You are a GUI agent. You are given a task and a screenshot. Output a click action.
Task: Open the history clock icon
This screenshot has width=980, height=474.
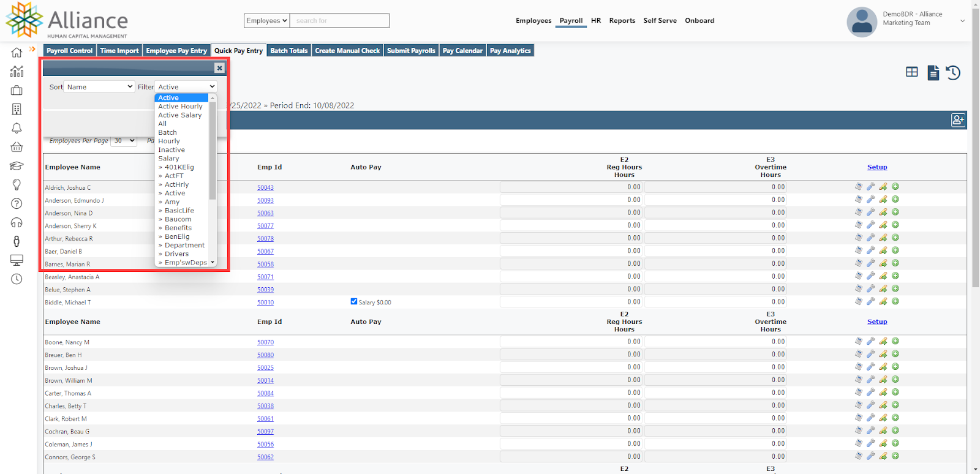click(953, 73)
